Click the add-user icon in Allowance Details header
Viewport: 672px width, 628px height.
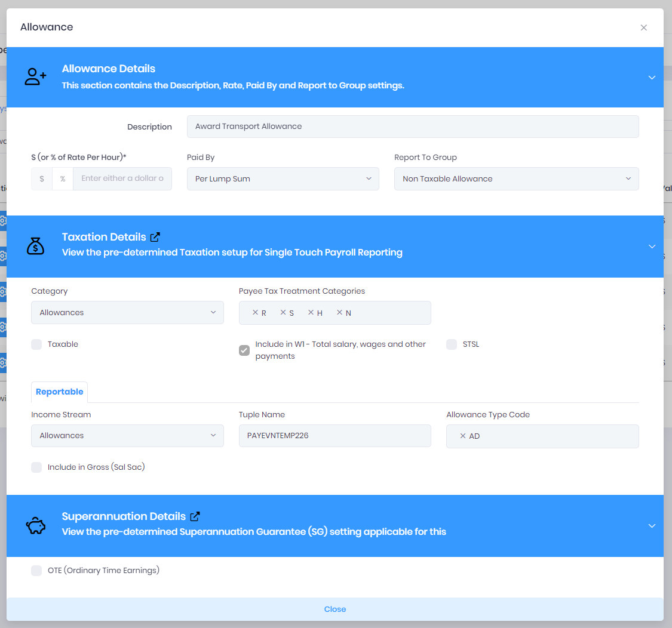[35, 76]
